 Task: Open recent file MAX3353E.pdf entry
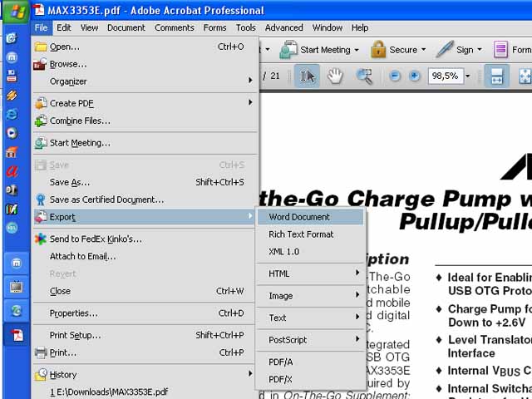pos(145,392)
